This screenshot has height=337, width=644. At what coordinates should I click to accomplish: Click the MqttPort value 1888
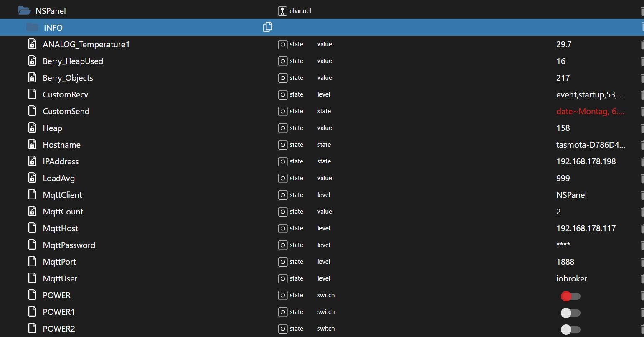(x=565, y=262)
